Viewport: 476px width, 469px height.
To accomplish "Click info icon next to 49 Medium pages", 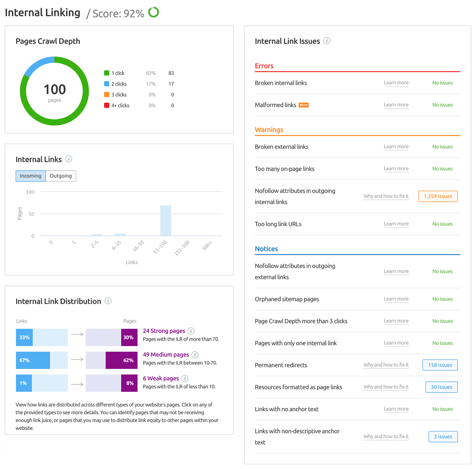I will click(x=195, y=355).
